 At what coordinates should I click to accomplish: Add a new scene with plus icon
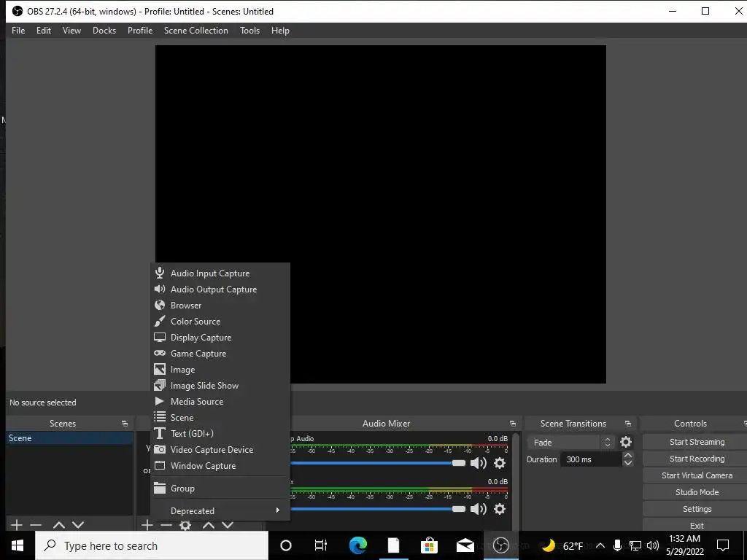(17, 525)
